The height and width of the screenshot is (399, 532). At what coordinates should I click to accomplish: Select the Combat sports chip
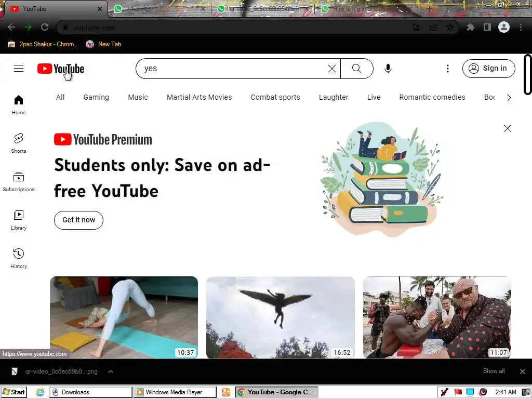(275, 97)
